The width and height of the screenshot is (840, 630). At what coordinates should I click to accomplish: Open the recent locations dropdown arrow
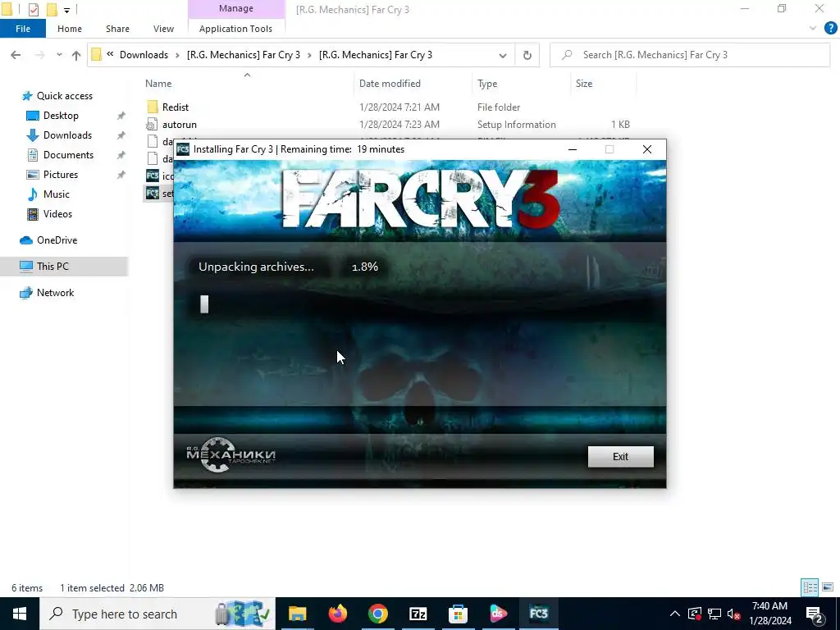[x=59, y=55]
